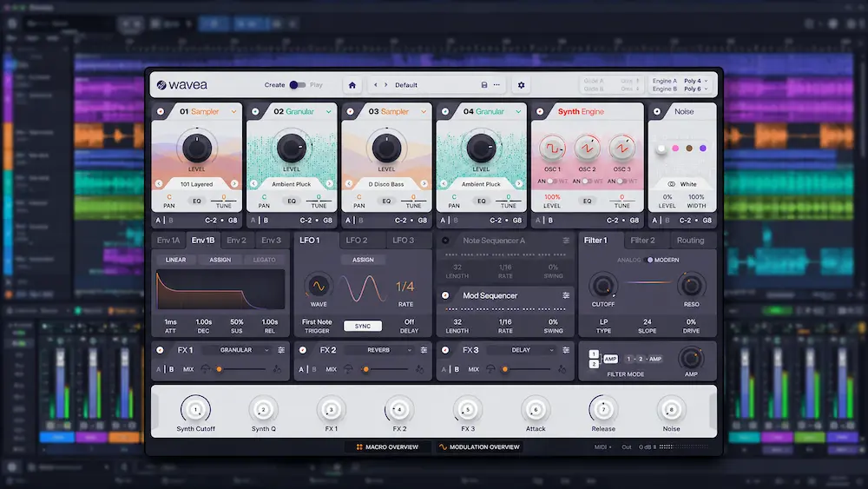Save the Default preset with disk icon

pyautogui.click(x=483, y=85)
